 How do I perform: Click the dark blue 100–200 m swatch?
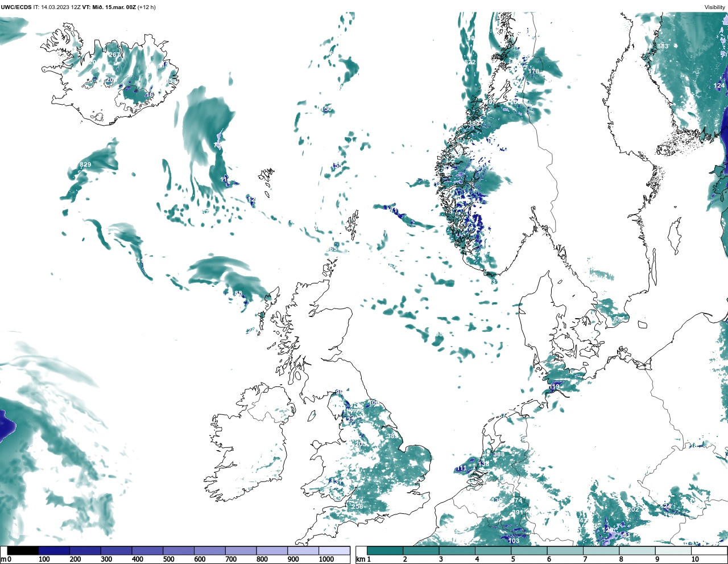click(x=54, y=551)
